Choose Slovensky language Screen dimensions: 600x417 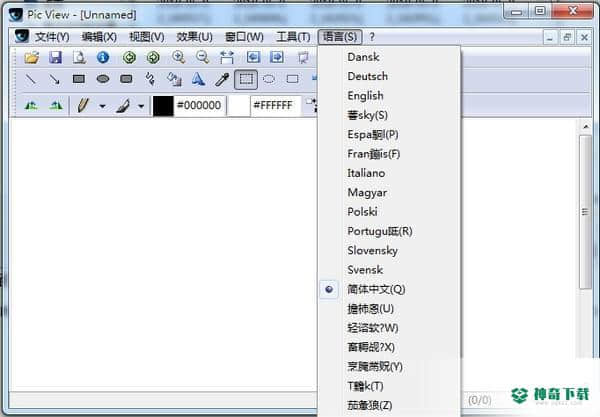[389, 251]
